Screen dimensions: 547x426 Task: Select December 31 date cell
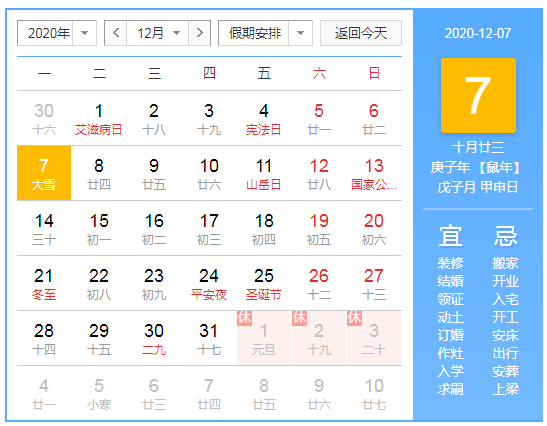click(209, 338)
